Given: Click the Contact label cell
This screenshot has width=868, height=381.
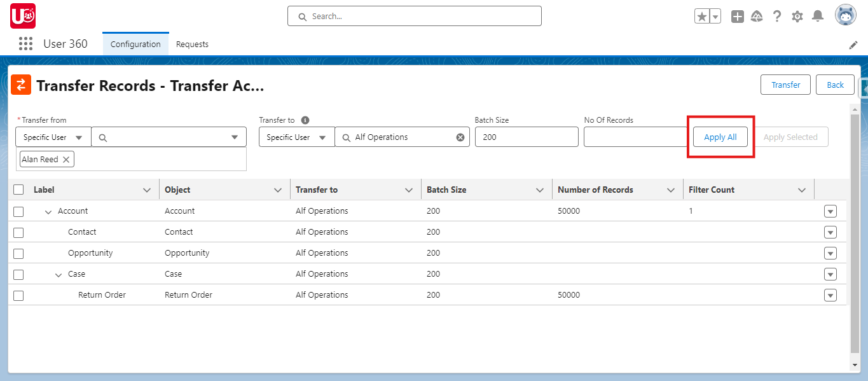Looking at the screenshot, I should click(x=82, y=232).
